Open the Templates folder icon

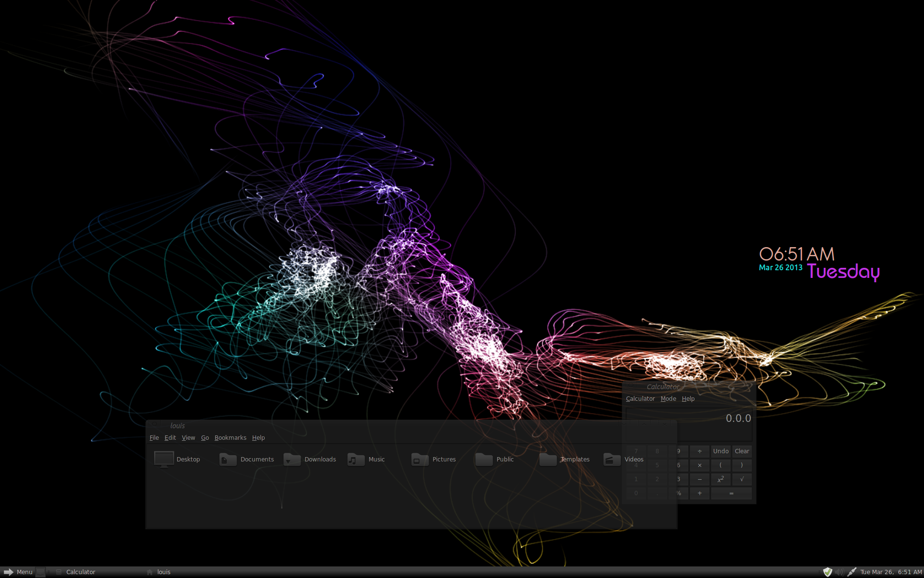pyautogui.click(x=548, y=460)
